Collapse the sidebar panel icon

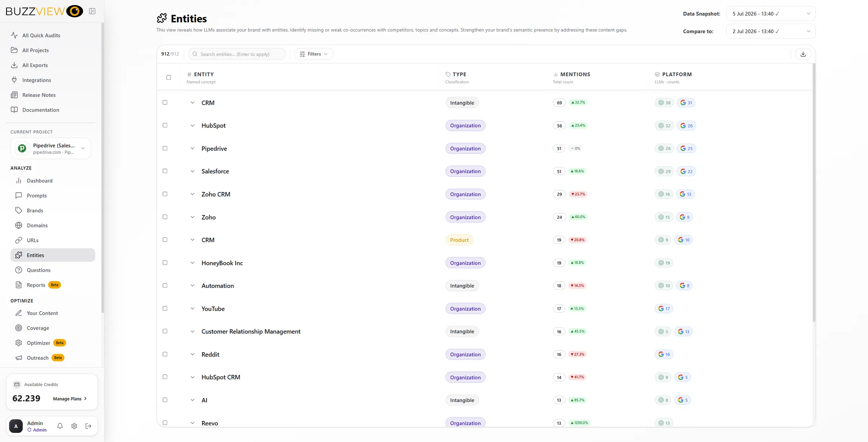[x=92, y=11]
